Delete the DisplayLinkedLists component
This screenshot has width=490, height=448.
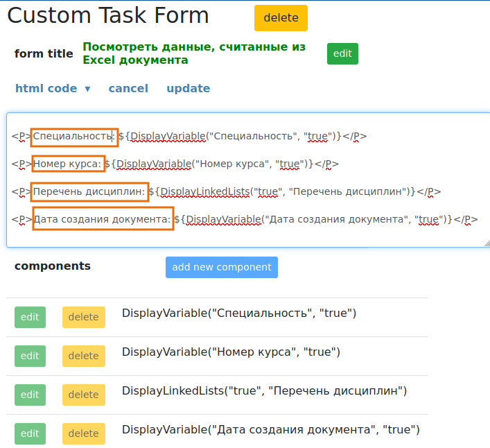pos(84,395)
